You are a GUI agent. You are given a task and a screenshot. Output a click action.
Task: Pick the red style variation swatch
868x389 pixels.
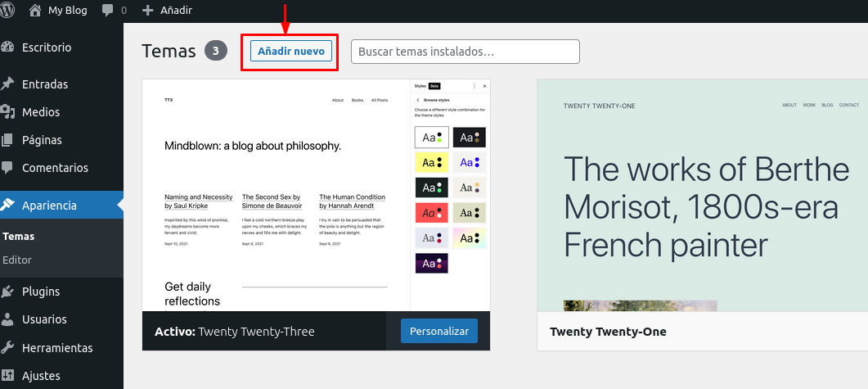pos(431,212)
